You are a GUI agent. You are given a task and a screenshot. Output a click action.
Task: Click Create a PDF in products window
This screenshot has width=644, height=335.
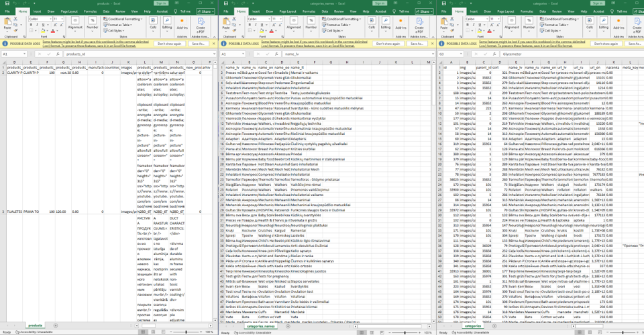(201, 25)
